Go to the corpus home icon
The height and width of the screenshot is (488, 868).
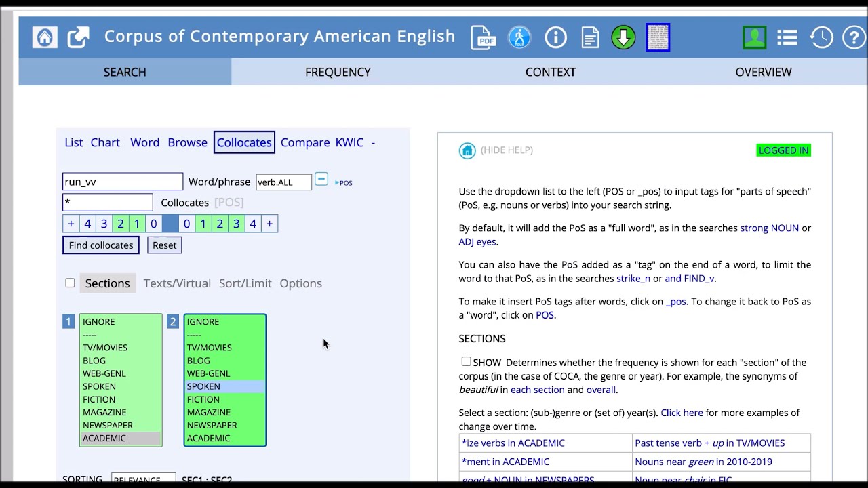point(45,37)
